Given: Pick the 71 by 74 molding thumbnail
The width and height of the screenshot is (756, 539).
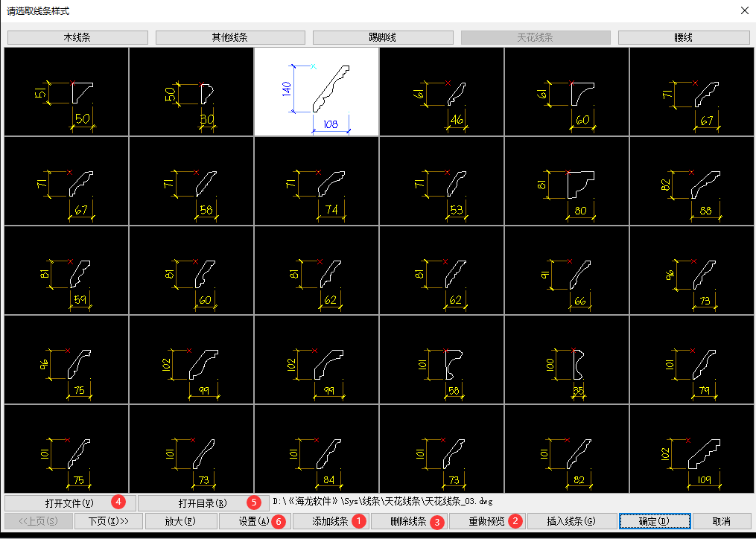Looking at the screenshot, I should (317, 181).
